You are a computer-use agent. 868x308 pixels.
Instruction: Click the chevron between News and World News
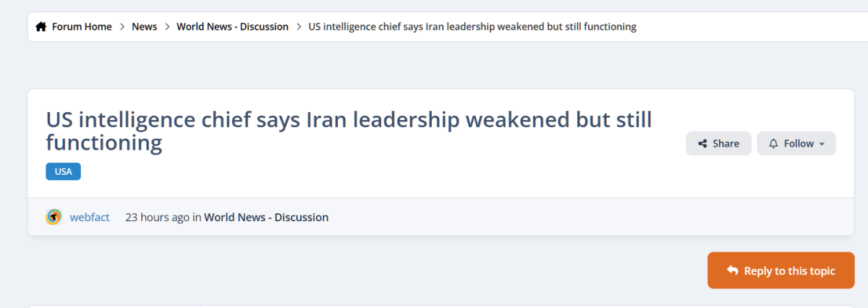[x=167, y=27]
